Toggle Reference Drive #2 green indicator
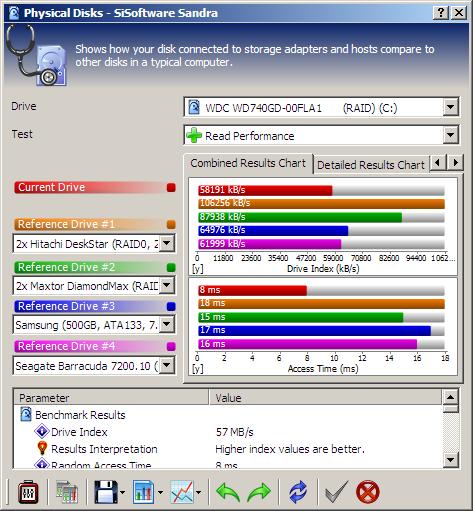Image resolution: width=473 pixels, height=511 pixels. (x=171, y=267)
